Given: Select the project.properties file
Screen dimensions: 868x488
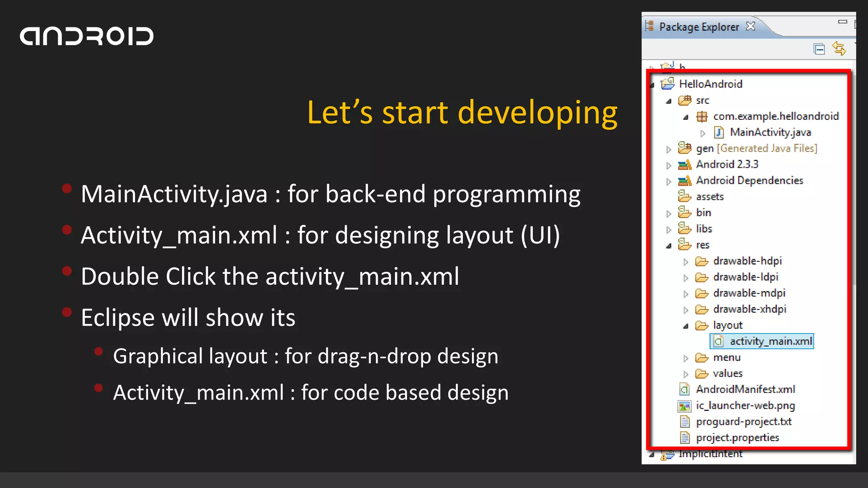Looking at the screenshot, I should (737, 438).
